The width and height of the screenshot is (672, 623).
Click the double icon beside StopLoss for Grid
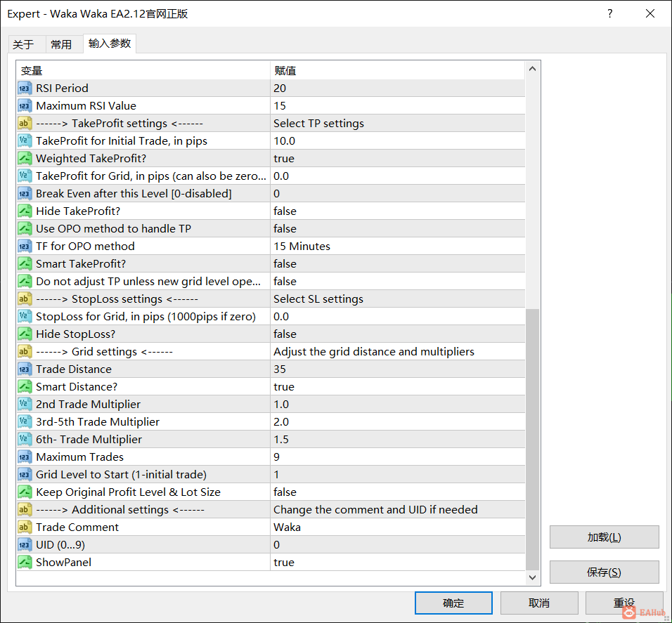(x=25, y=317)
